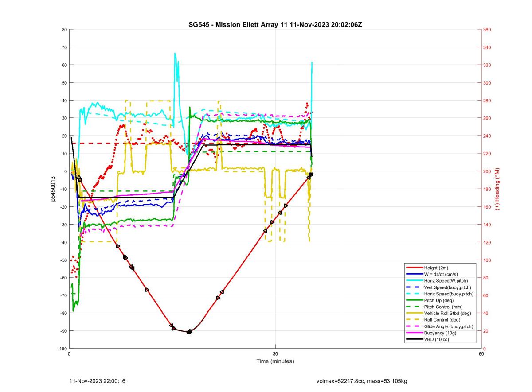532x392 pixels.
Task: Click the red heading tick label '360'
Action: tap(487, 30)
